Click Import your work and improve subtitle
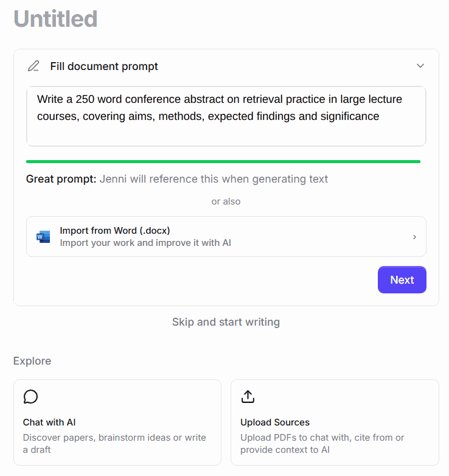The width and height of the screenshot is (449, 476). [x=145, y=243]
